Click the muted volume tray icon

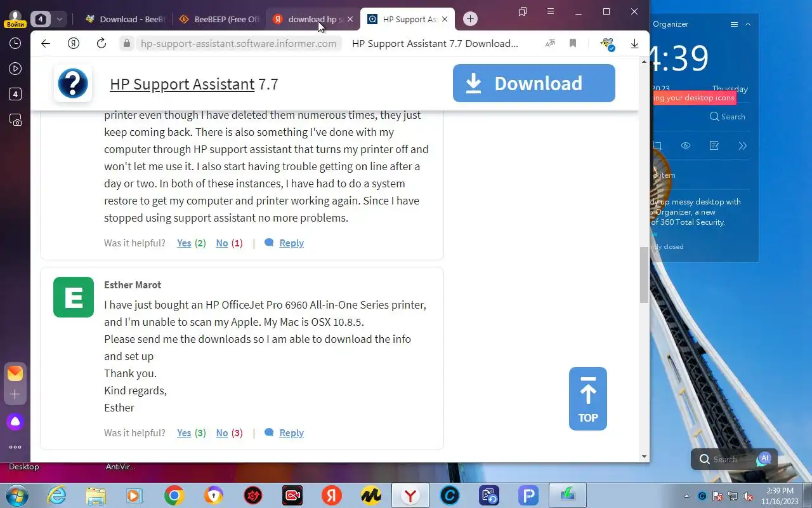(x=749, y=496)
